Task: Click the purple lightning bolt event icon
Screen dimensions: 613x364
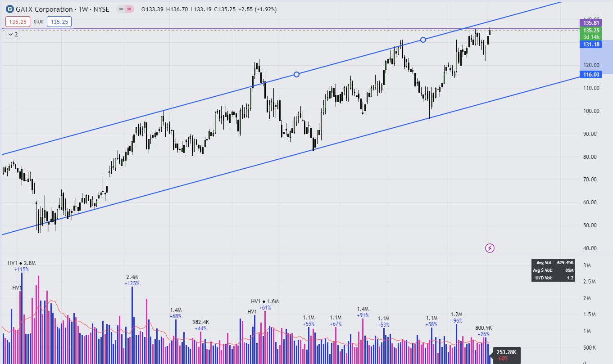Action: 490,248
